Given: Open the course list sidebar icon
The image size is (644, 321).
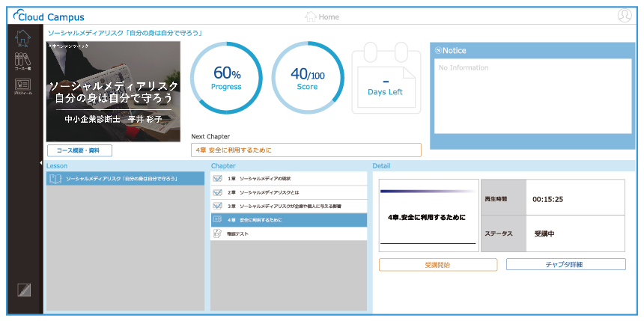Looking at the screenshot, I should 23,63.
